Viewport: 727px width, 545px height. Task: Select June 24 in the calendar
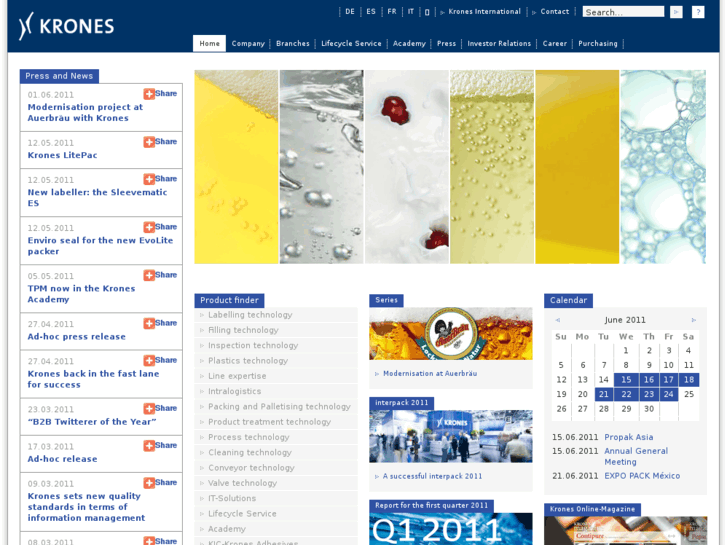pos(669,394)
